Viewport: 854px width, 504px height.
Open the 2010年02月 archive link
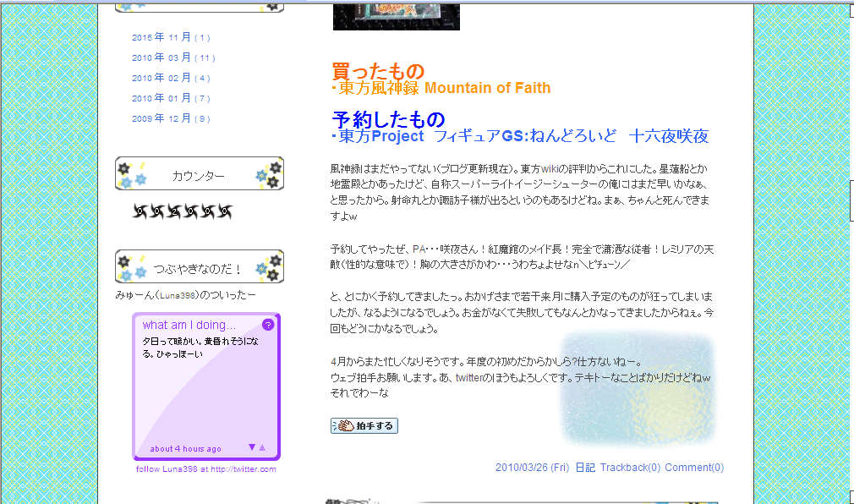pyautogui.click(x=171, y=78)
